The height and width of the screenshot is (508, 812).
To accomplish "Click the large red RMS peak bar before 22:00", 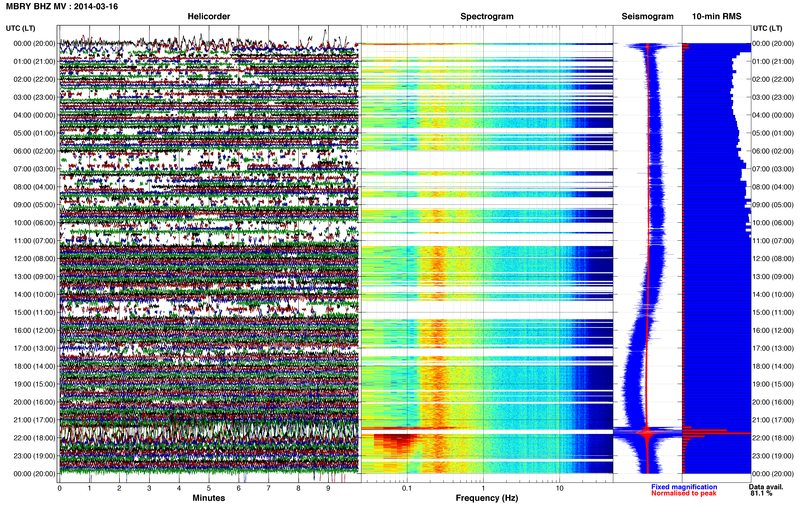I will 716,433.
